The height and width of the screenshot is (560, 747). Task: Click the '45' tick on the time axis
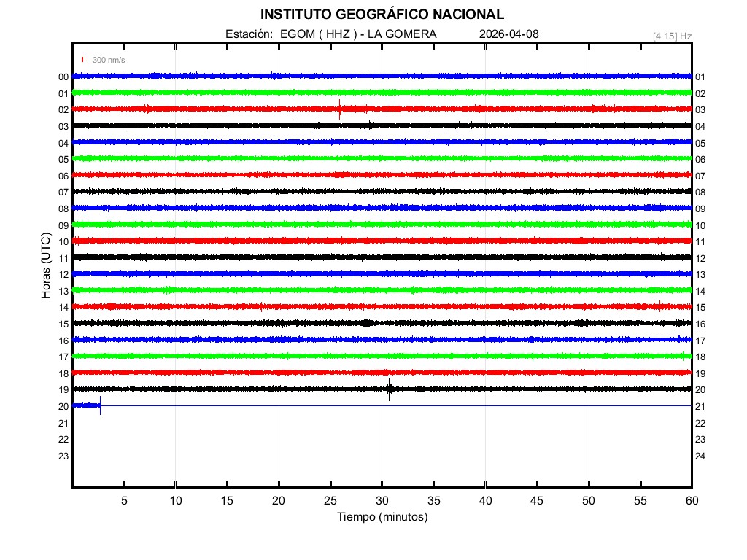pyautogui.click(x=537, y=500)
